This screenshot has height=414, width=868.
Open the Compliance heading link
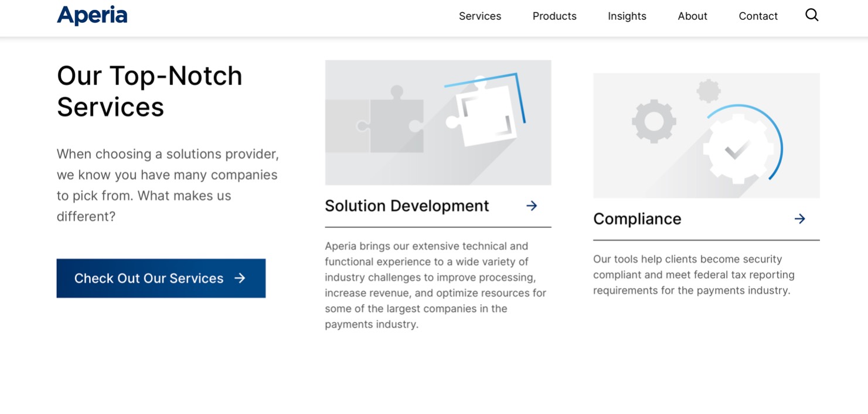637,219
